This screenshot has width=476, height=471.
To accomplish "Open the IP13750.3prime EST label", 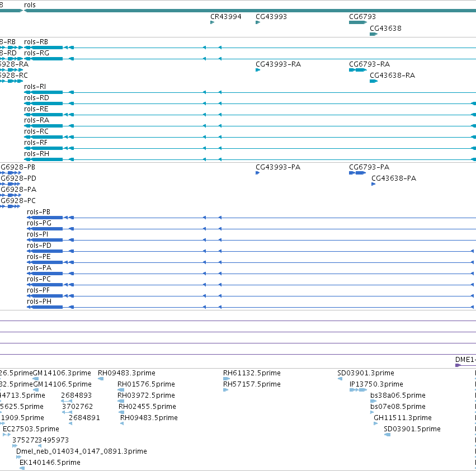I will pos(376,384).
